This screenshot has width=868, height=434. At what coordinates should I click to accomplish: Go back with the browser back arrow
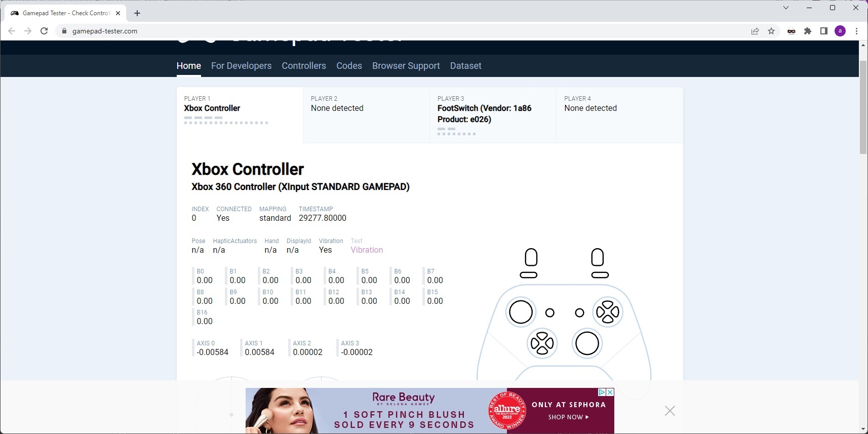tap(12, 31)
